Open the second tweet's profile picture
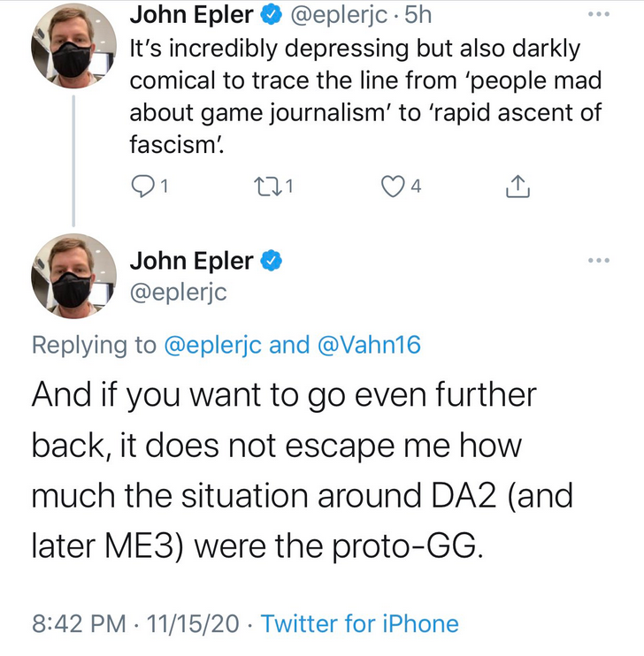 [x=73, y=274]
